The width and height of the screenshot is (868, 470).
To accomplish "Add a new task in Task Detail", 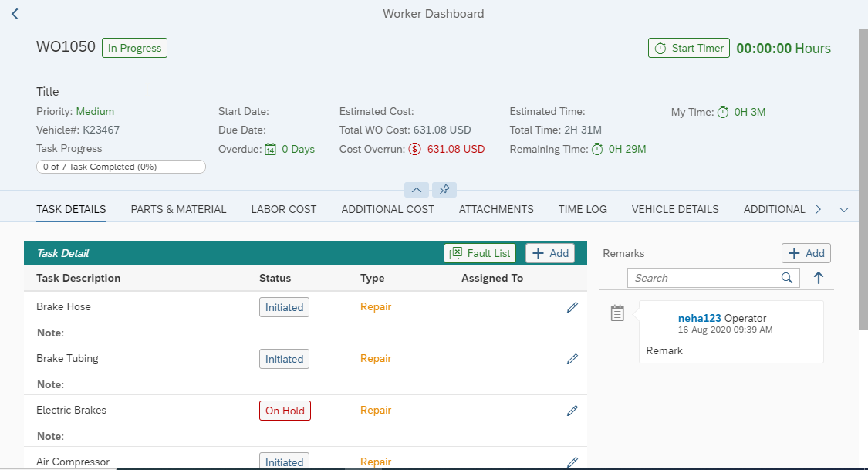I will tap(549, 253).
